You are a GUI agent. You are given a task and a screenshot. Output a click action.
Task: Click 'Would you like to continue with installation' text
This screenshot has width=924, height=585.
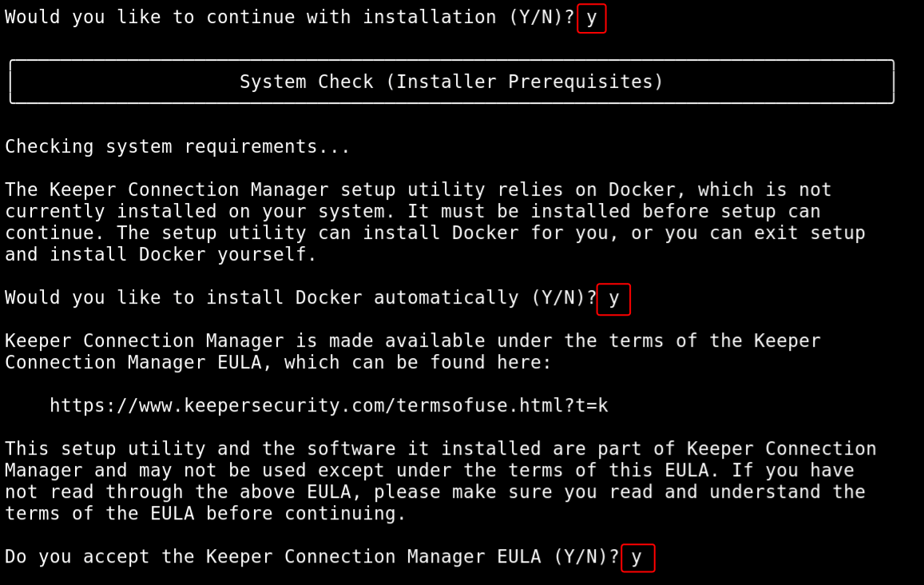252,18
